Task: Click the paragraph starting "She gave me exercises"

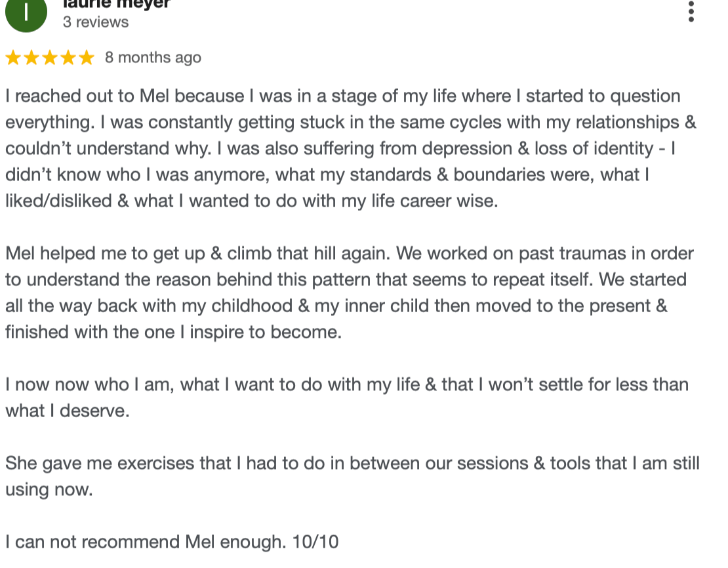Action: coord(352,464)
